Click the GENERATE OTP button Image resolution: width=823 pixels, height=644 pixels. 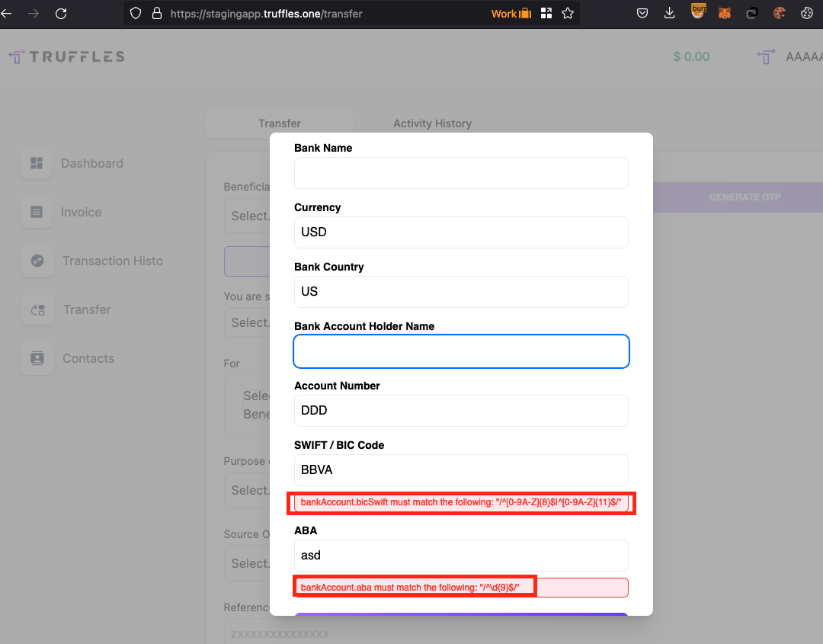tap(745, 197)
